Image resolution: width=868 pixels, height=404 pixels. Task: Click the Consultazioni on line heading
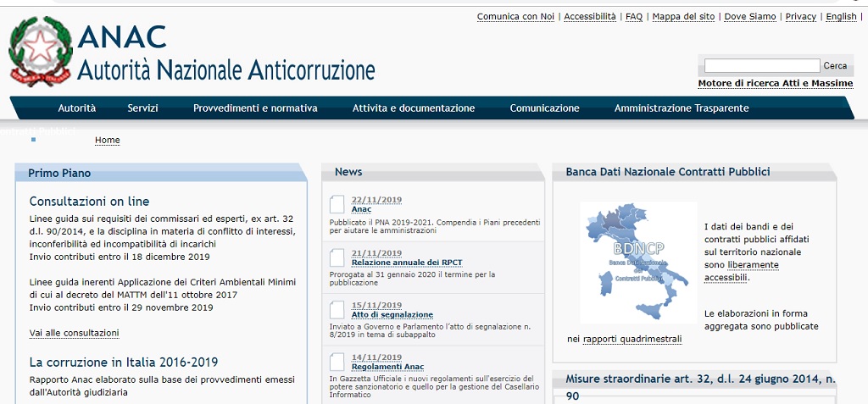pyautogui.click(x=89, y=202)
